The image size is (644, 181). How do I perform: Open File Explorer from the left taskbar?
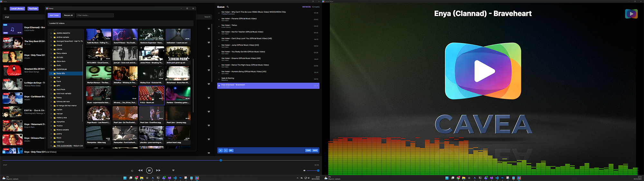point(142,178)
